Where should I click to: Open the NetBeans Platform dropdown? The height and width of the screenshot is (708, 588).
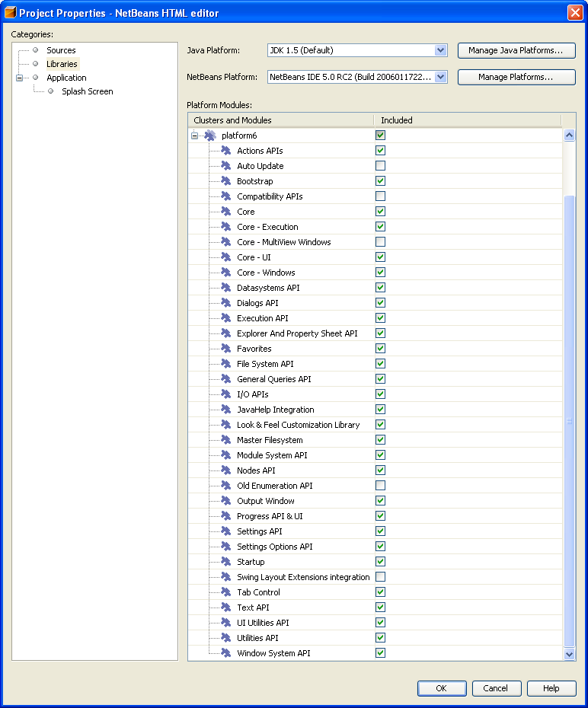click(x=441, y=77)
